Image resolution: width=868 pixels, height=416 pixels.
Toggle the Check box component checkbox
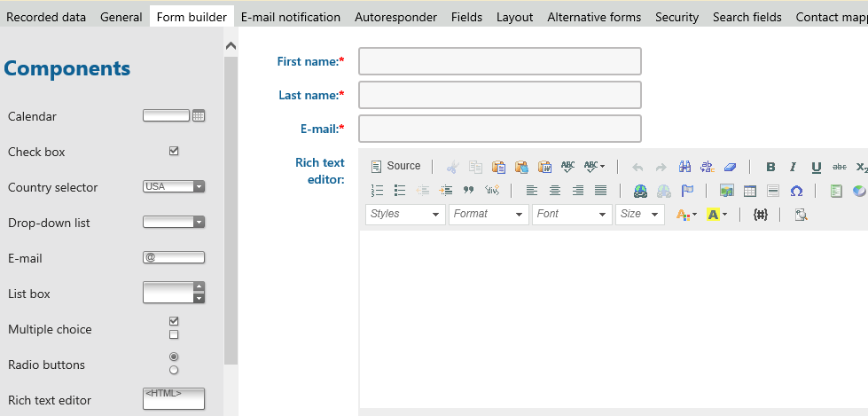tap(174, 152)
